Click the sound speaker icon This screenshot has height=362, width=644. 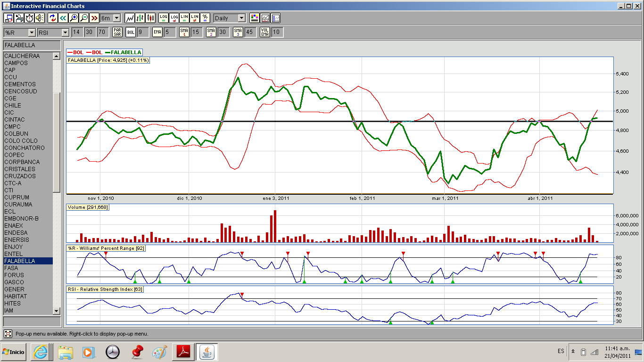click(39, 18)
